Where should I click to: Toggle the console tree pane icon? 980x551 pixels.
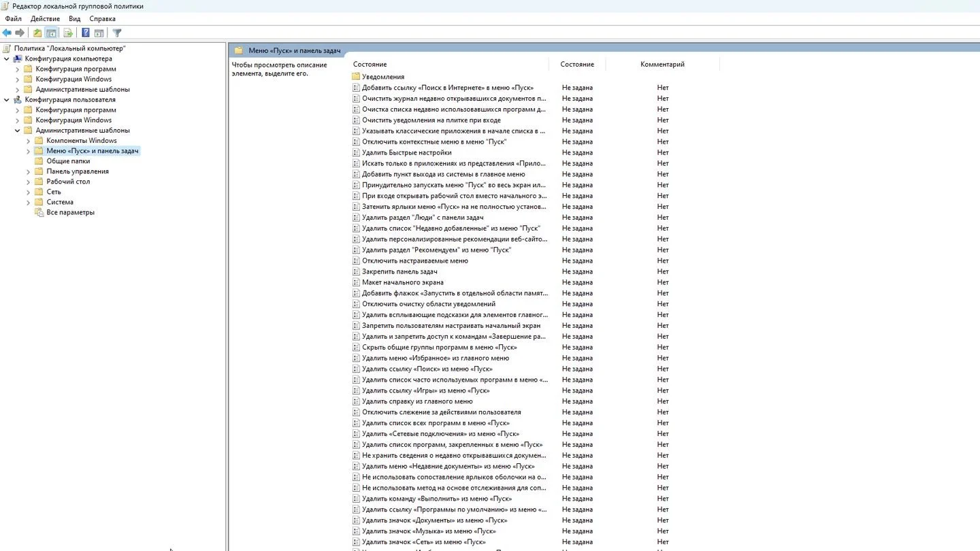(x=50, y=33)
